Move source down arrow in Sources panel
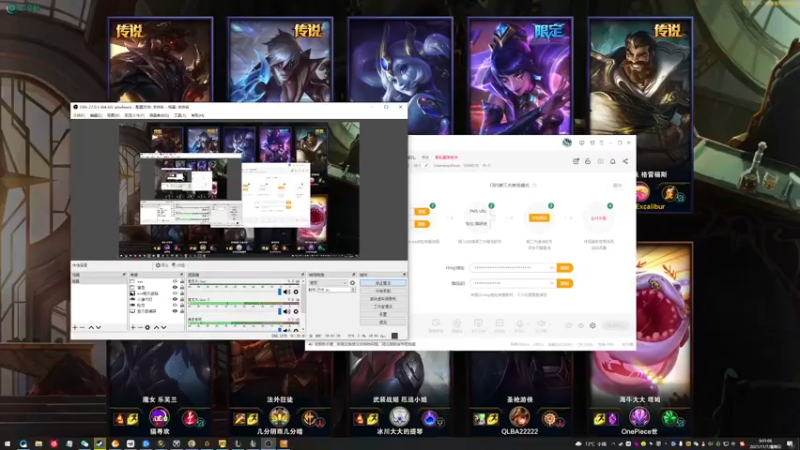 [164, 328]
